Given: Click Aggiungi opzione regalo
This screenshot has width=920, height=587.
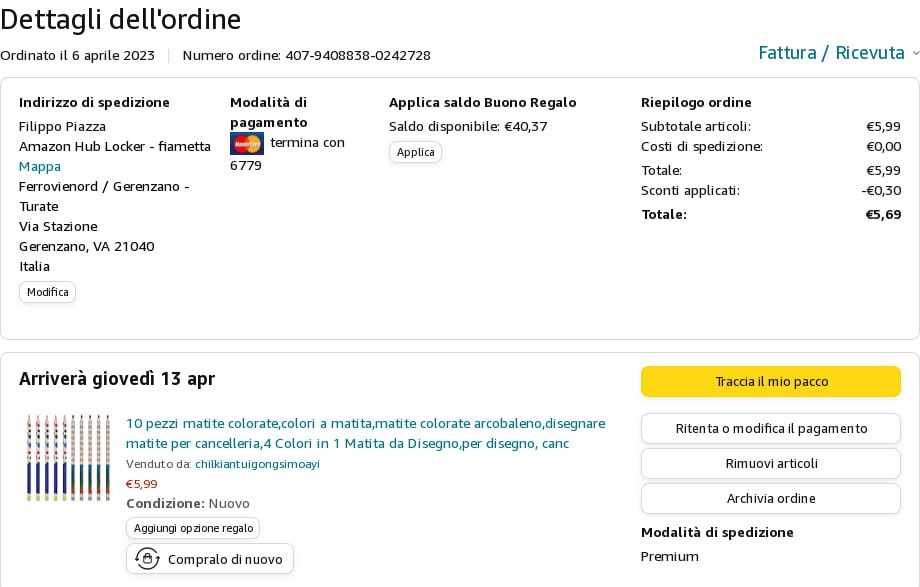Looking at the screenshot, I should pos(193,527).
